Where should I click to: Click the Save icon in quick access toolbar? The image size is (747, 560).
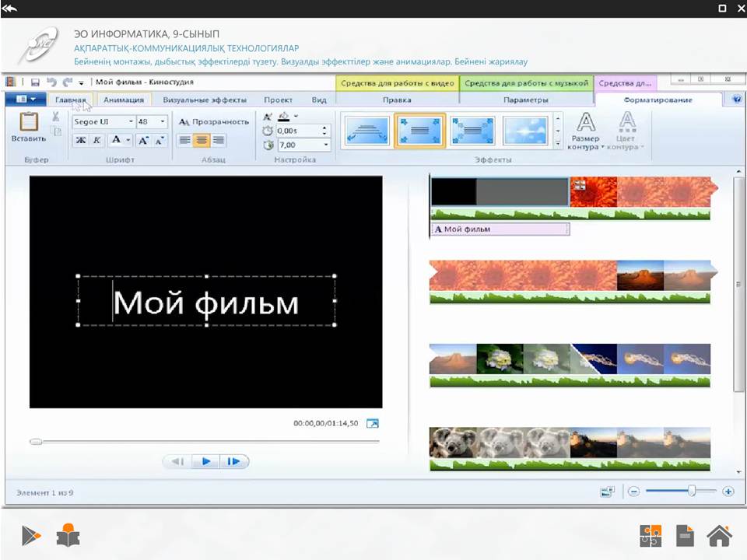[35, 82]
